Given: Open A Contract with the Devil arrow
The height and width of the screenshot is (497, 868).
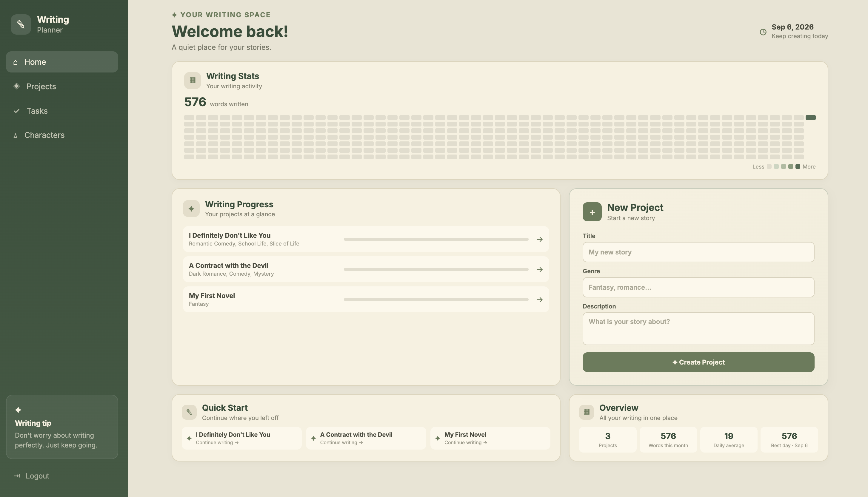Looking at the screenshot, I should pyautogui.click(x=539, y=269).
